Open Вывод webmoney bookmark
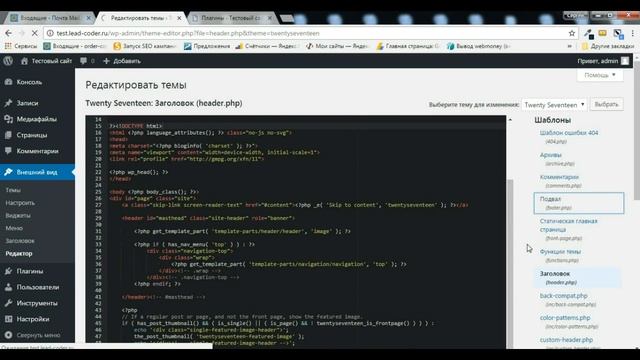This screenshot has height=360, width=640. [478, 46]
